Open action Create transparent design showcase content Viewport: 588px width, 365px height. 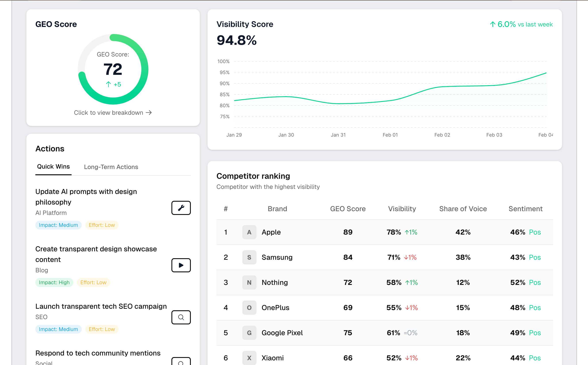coord(96,254)
